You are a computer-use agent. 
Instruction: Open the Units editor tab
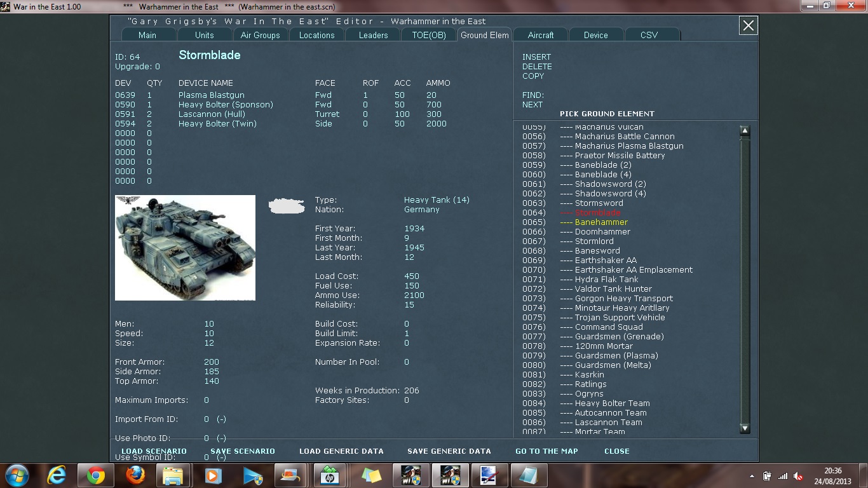[x=204, y=35]
